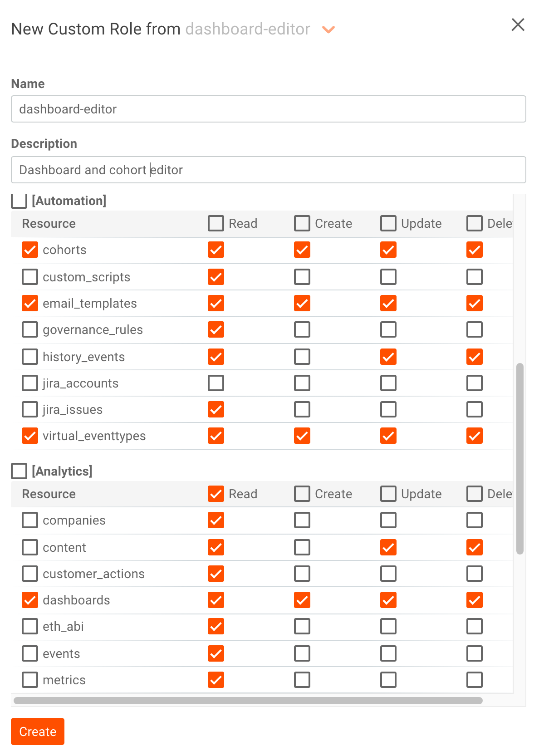Close the New Custom Role dialog
The width and height of the screenshot is (539, 756).
[517, 25]
